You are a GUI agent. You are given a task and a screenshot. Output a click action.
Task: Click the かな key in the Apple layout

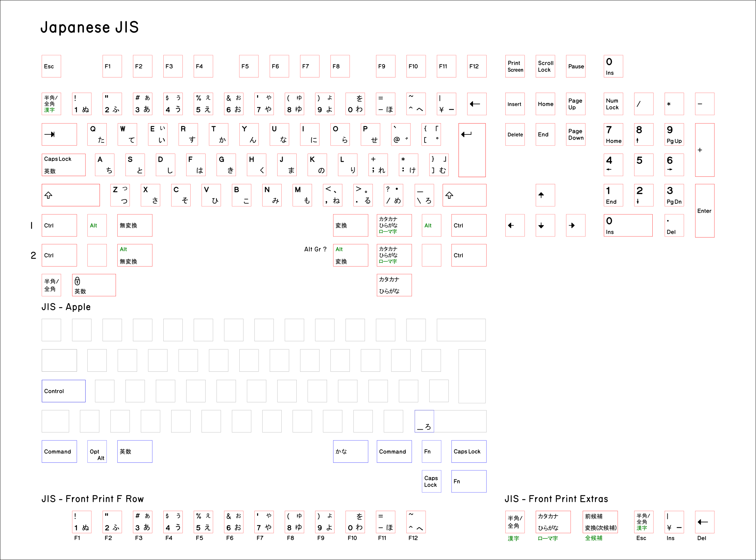coord(350,451)
